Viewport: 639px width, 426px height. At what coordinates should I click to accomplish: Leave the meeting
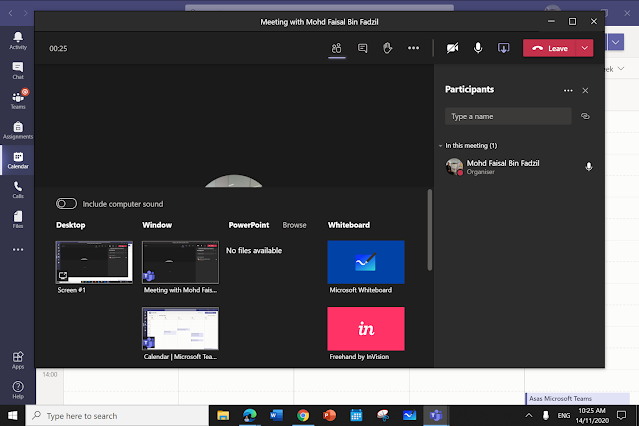click(x=549, y=48)
